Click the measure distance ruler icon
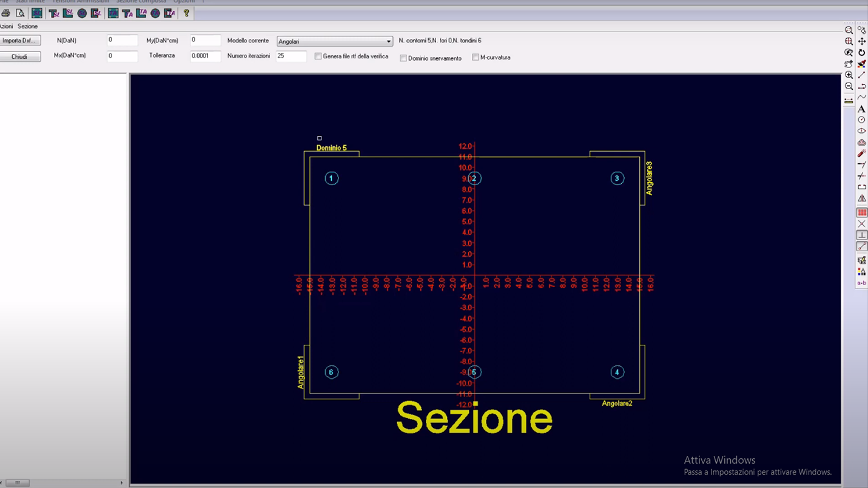Screen dimensions: 868x488 849,100
